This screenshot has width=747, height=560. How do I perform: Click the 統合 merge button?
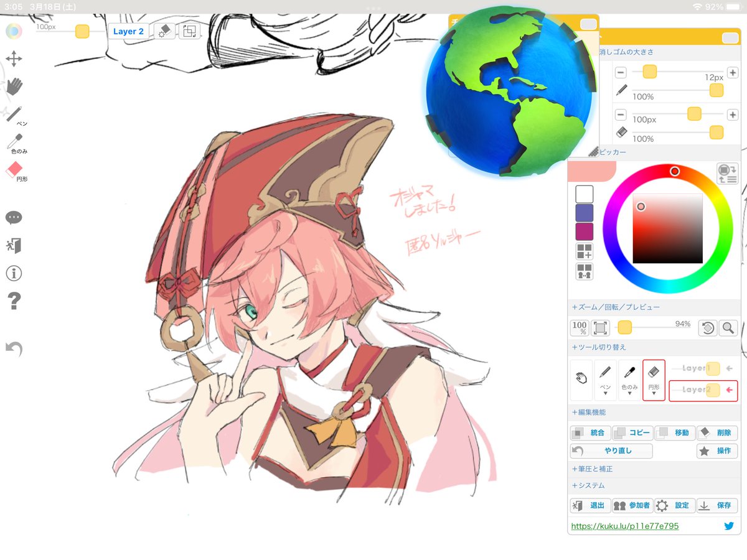pyautogui.click(x=590, y=432)
